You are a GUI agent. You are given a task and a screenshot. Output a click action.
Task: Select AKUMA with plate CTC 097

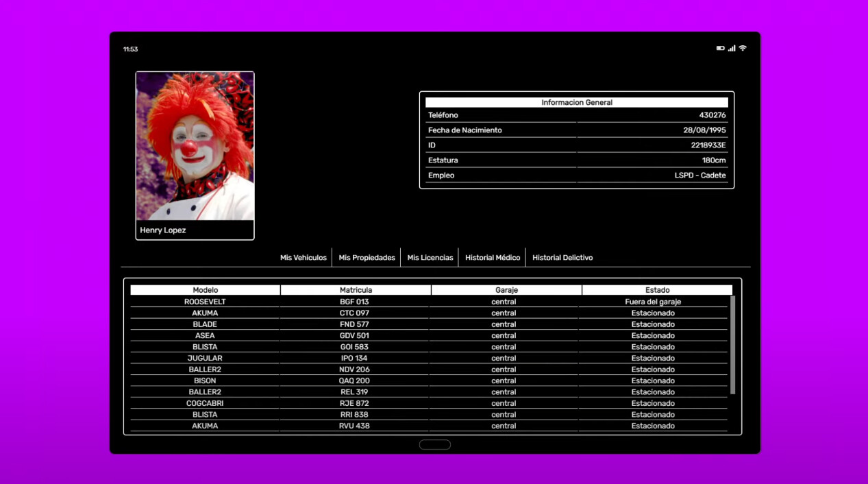[x=429, y=313]
